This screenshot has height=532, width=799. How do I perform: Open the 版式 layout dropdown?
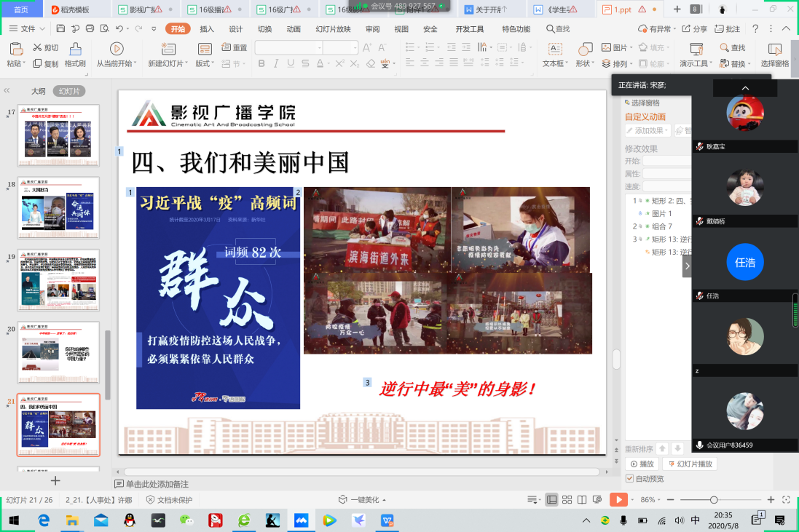click(x=205, y=64)
